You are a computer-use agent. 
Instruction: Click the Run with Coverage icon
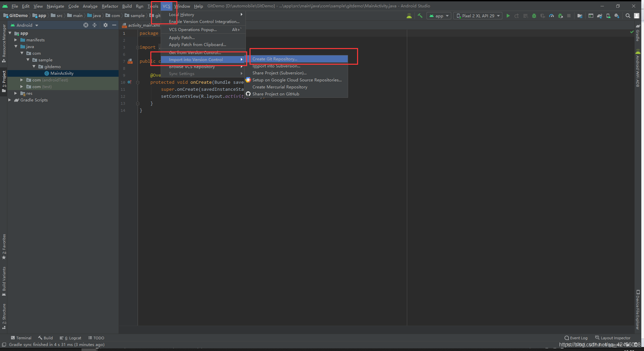(x=543, y=16)
